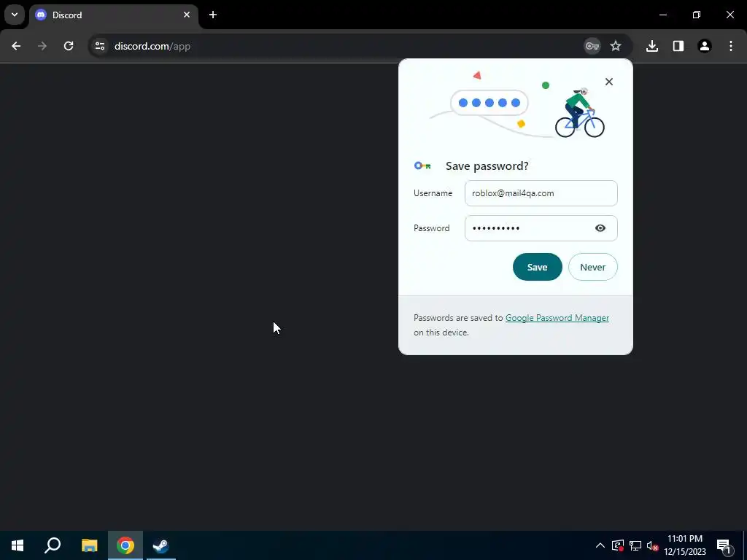Minimize the Chrome window
This screenshot has width=747, height=560.
(x=662, y=15)
